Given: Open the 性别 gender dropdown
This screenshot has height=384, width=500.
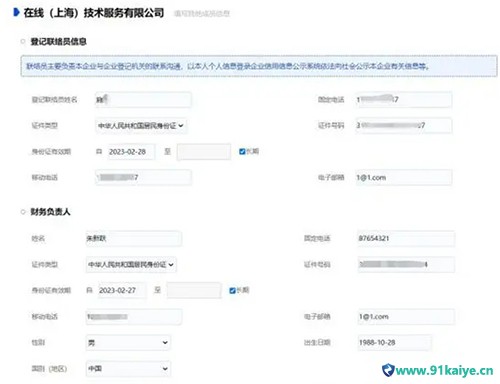Looking at the screenshot, I should (x=128, y=342).
